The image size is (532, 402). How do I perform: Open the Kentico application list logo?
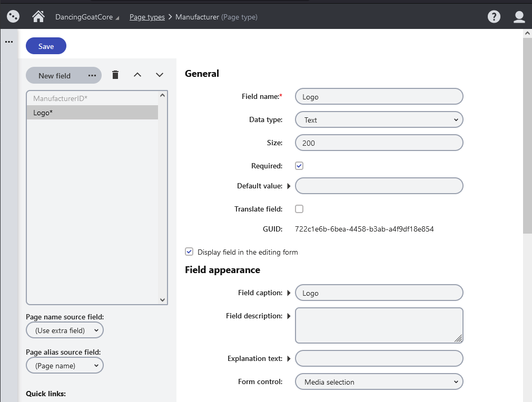13,17
